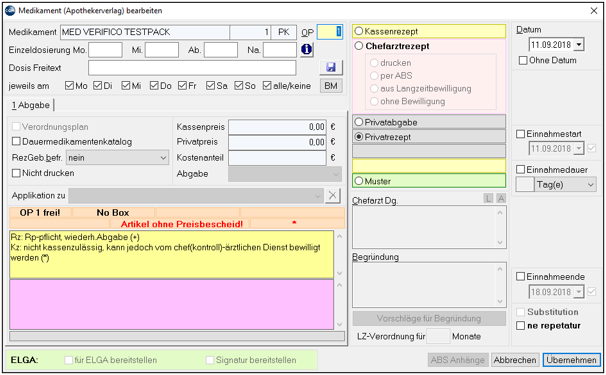Click the LZ-Verordnung Monate input field

(438, 336)
